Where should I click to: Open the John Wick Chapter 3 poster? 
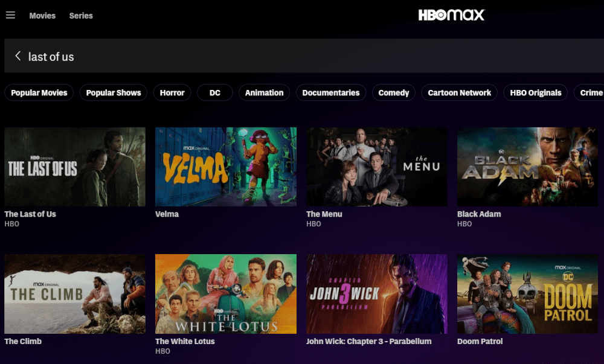tap(377, 294)
